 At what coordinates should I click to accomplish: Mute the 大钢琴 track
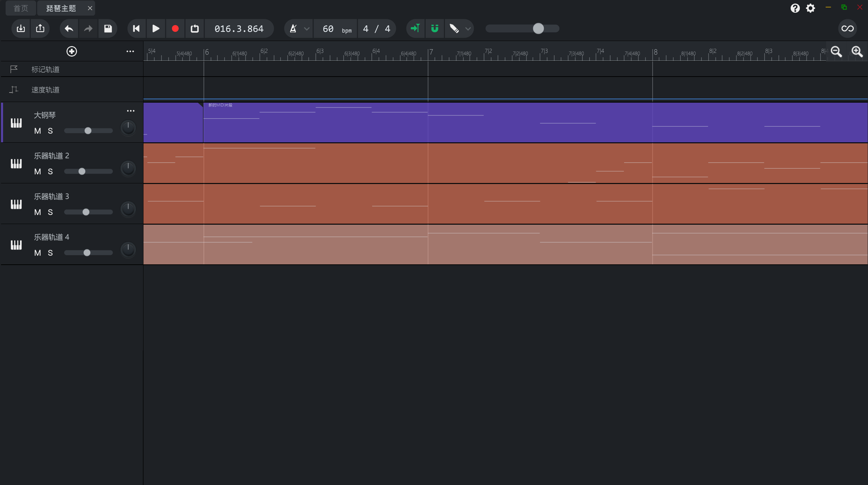click(37, 131)
